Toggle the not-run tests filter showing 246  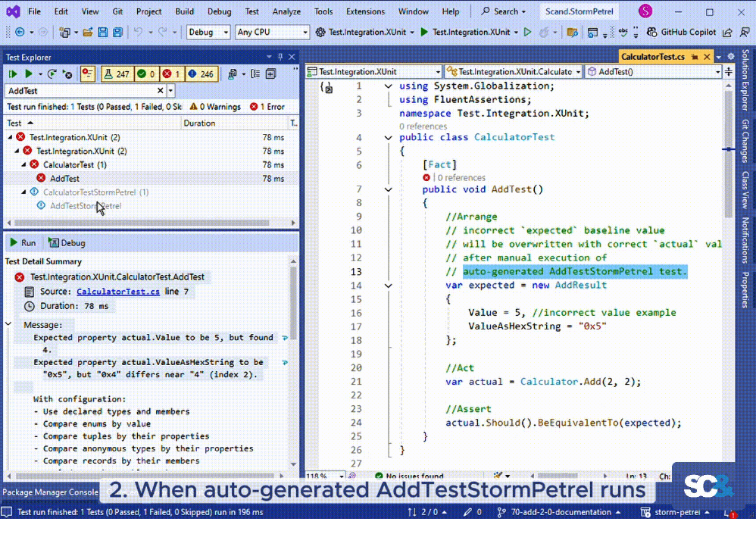(201, 74)
